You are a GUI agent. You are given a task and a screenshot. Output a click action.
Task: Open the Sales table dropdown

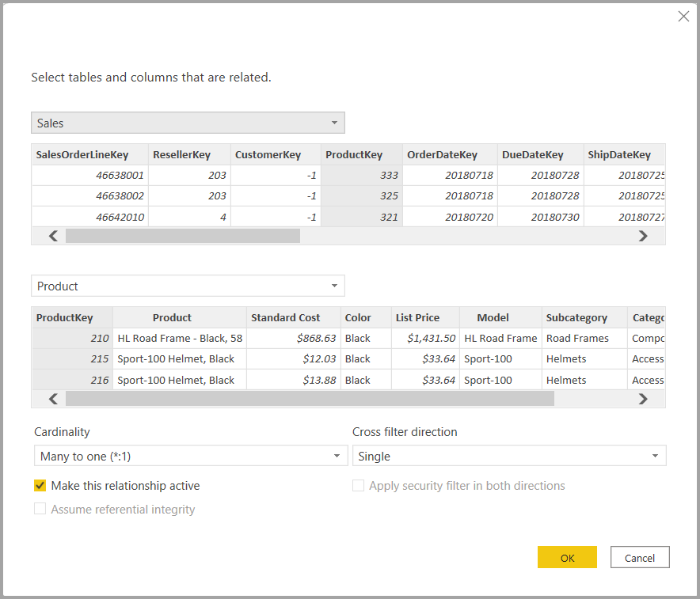coord(188,123)
